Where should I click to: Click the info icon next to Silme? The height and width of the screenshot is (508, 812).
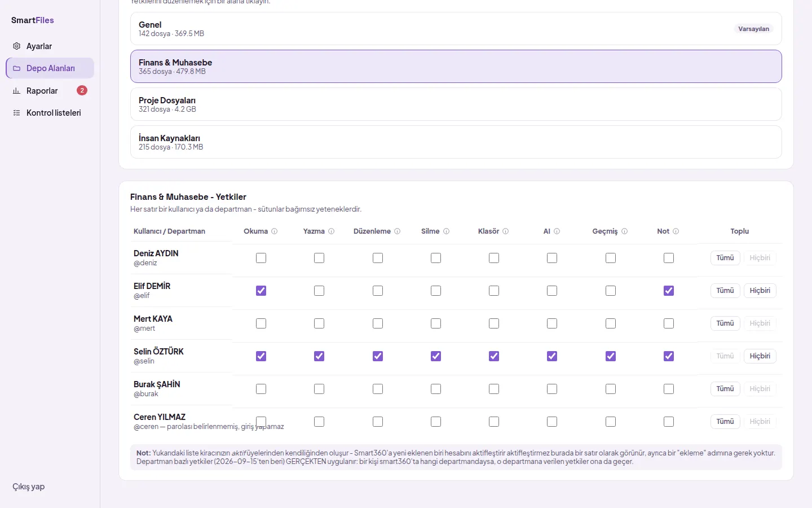coord(447,231)
